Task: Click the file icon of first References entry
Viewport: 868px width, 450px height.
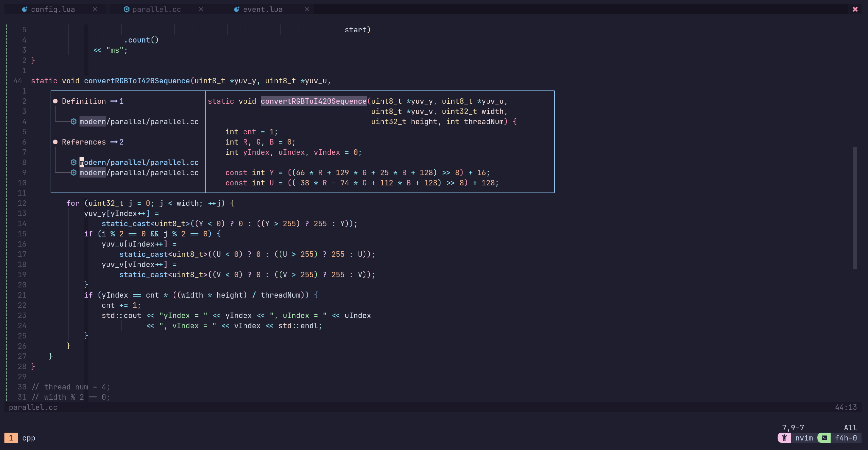Action: click(x=73, y=163)
